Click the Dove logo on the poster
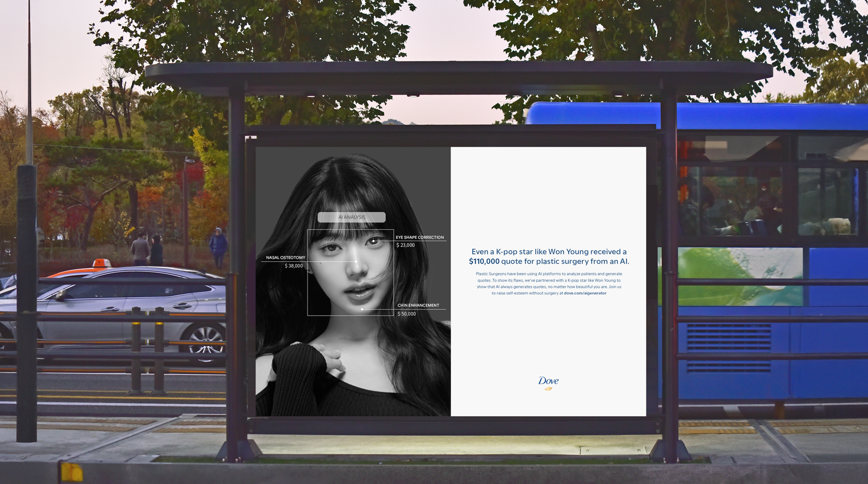Screen dimensions: 868x484 tap(548, 383)
